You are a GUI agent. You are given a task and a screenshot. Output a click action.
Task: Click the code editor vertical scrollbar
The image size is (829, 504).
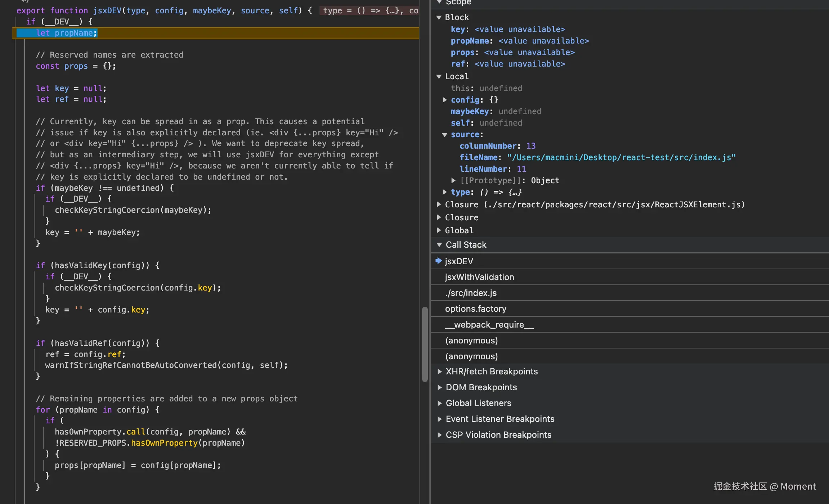[425, 344]
